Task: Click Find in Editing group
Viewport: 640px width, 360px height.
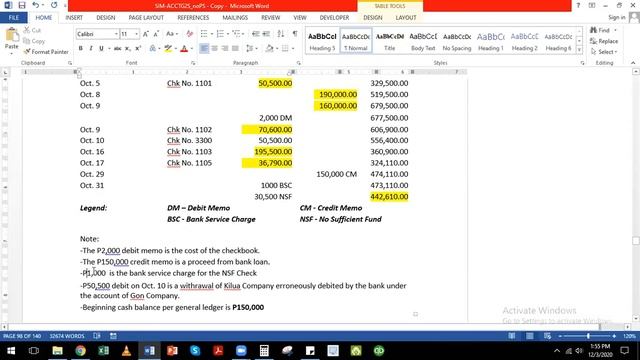Action: pos(600,30)
